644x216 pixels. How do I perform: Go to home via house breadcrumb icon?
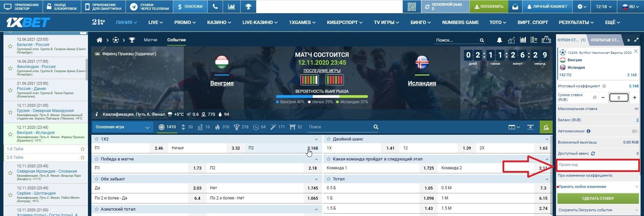tap(99, 40)
